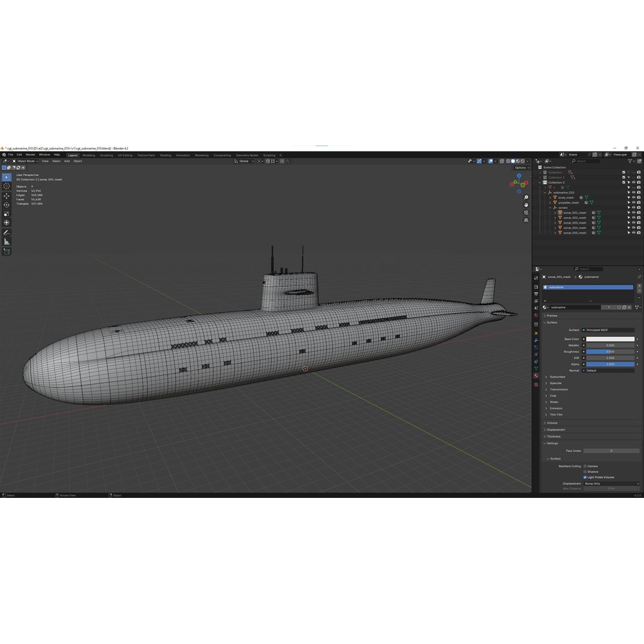Unlink the submarine material with X
This screenshot has width=644, height=644.
click(629, 307)
